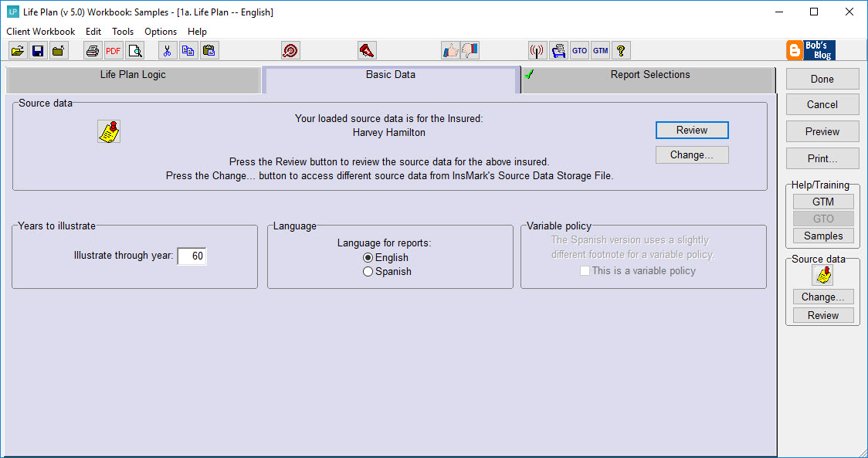The height and width of the screenshot is (458, 868).
Task: Switch to the Report Selections tab
Action: [x=647, y=75]
